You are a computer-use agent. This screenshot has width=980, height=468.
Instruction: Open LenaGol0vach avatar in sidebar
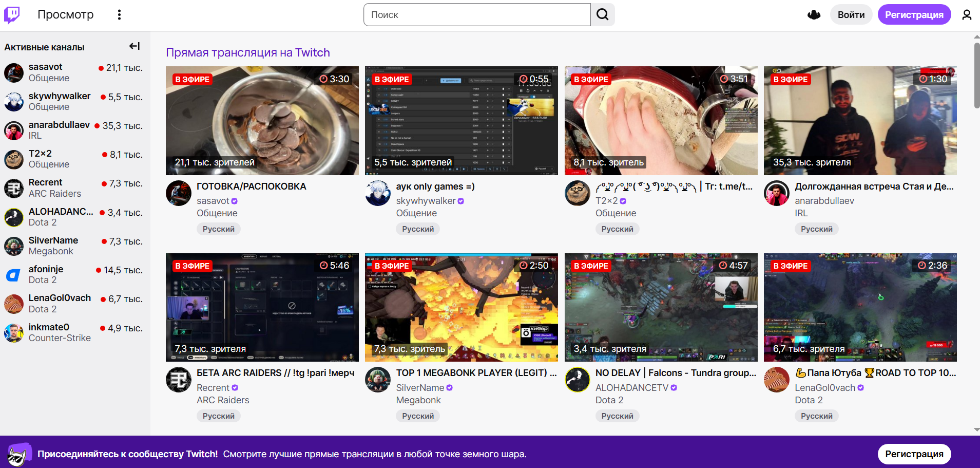click(x=14, y=304)
